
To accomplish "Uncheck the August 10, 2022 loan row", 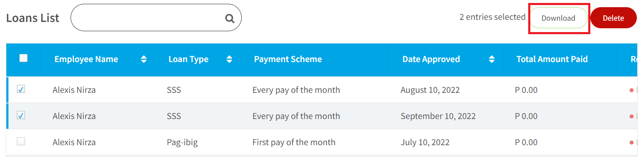I will [21, 89].
